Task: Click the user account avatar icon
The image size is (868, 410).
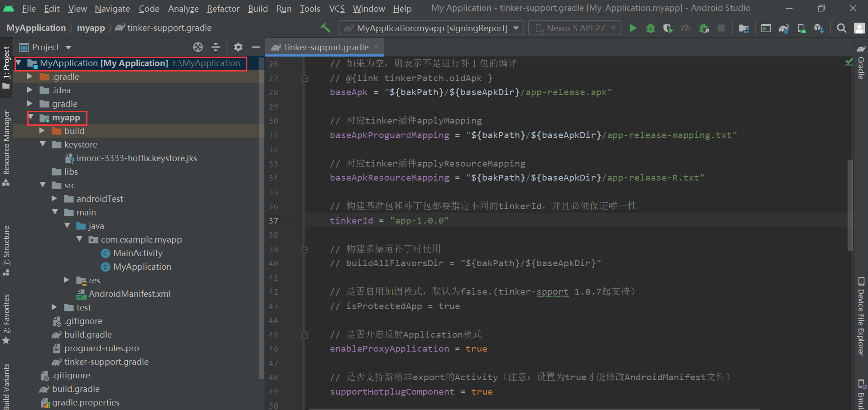Action: click(x=859, y=28)
